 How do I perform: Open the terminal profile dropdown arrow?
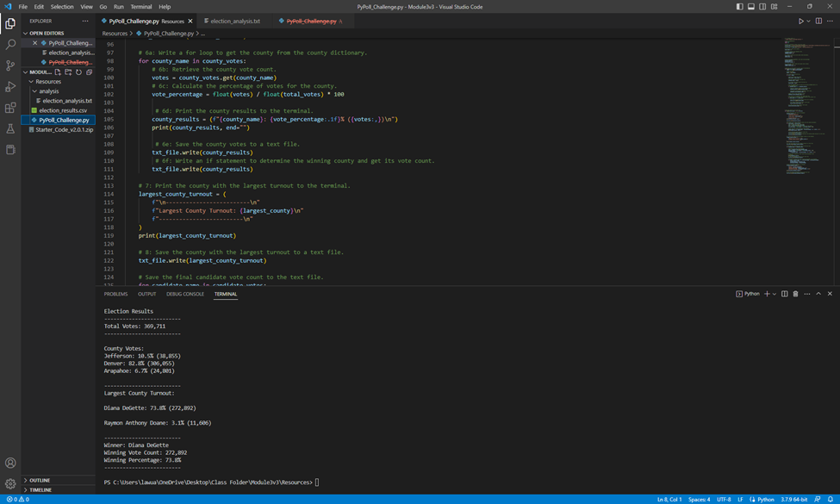coord(774,294)
